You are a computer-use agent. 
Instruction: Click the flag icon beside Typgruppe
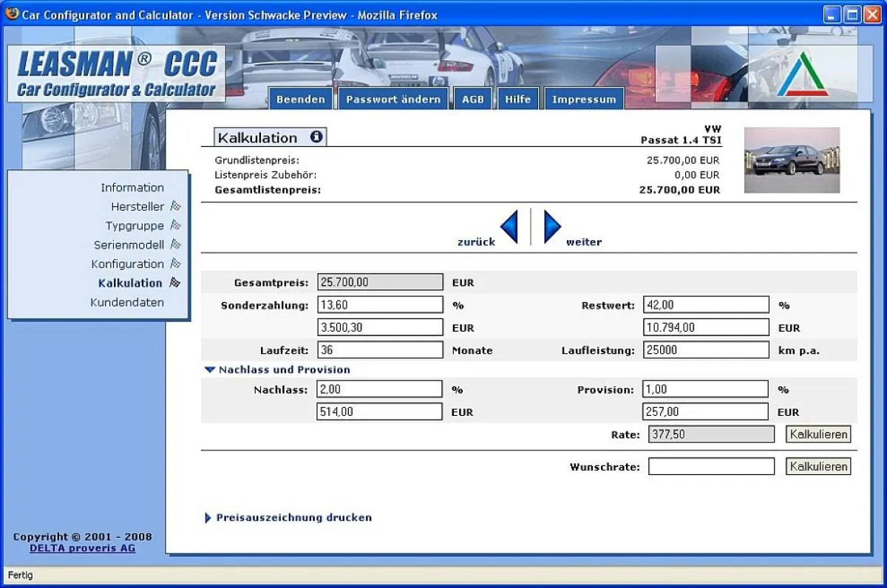pos(176,225)
